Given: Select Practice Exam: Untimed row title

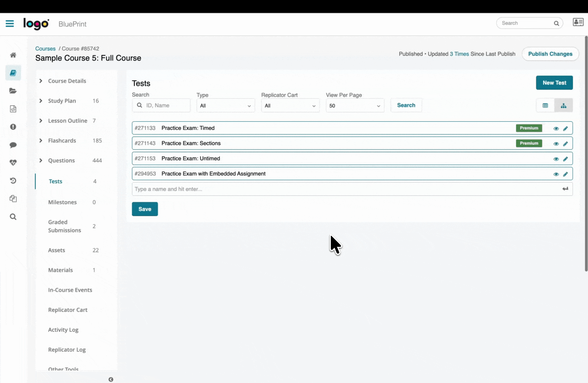Looking at the screenshot, I should (191, 159).
